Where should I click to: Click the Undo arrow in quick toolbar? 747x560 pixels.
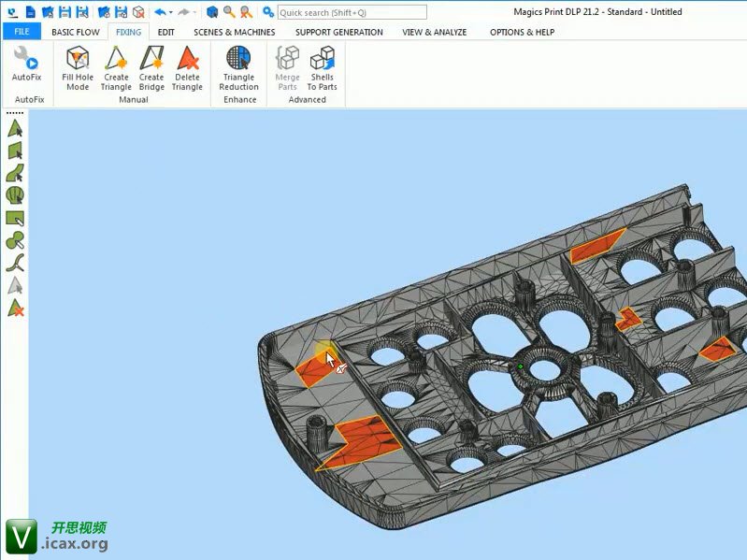click(x=160, y=12)
